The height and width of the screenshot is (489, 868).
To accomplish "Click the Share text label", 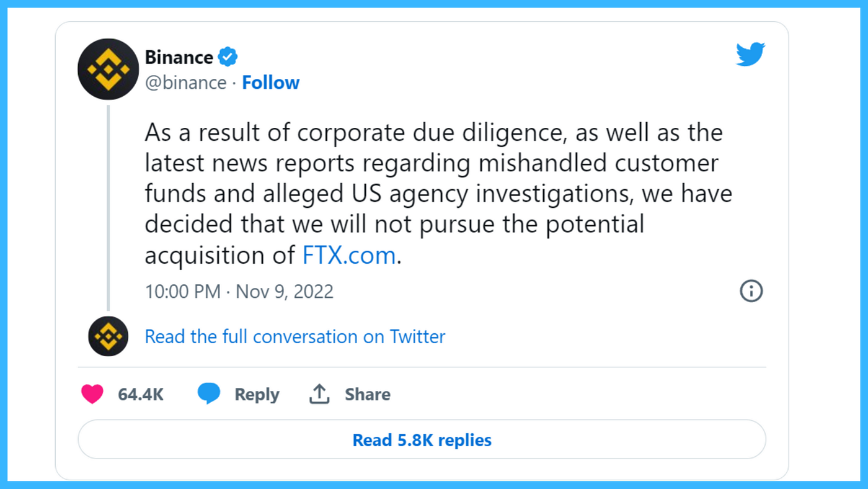I will (x=368, y=394).
